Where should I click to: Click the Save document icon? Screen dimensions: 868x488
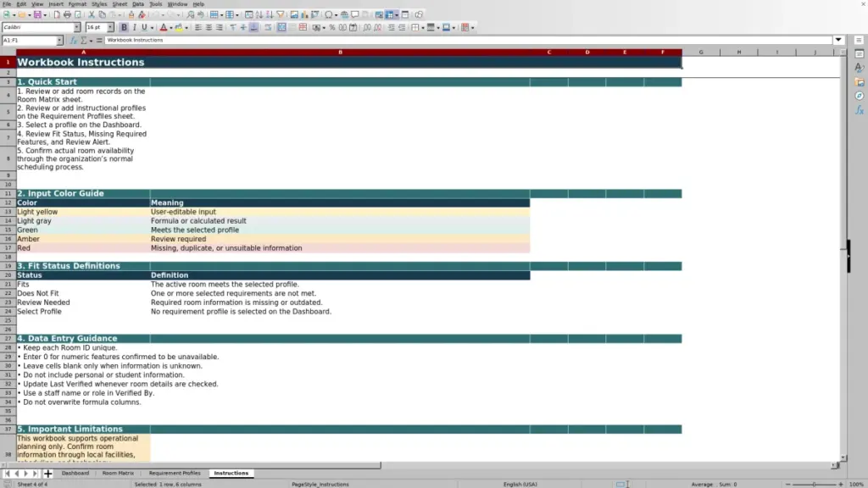tap(37, 14)
